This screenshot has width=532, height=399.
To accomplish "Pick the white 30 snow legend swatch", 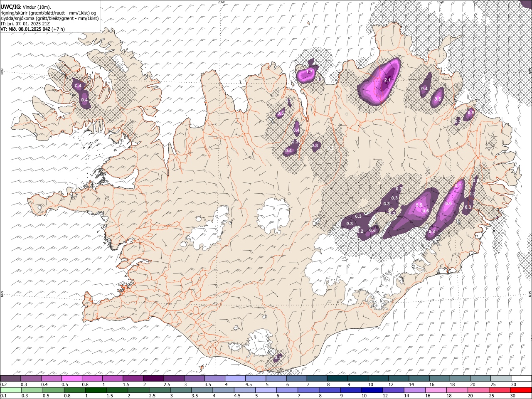I will (x=521, y=378).
